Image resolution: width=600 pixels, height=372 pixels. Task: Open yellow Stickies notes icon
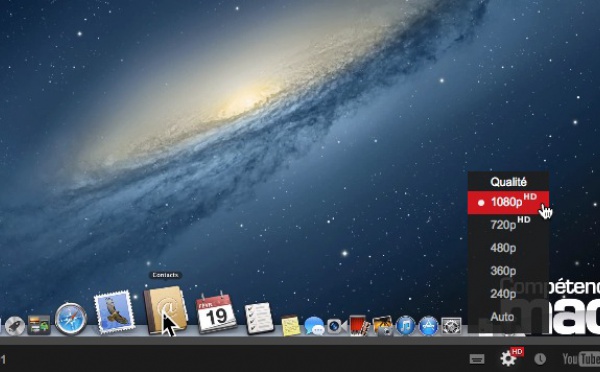pyautogui.click(x=291, y=325)
